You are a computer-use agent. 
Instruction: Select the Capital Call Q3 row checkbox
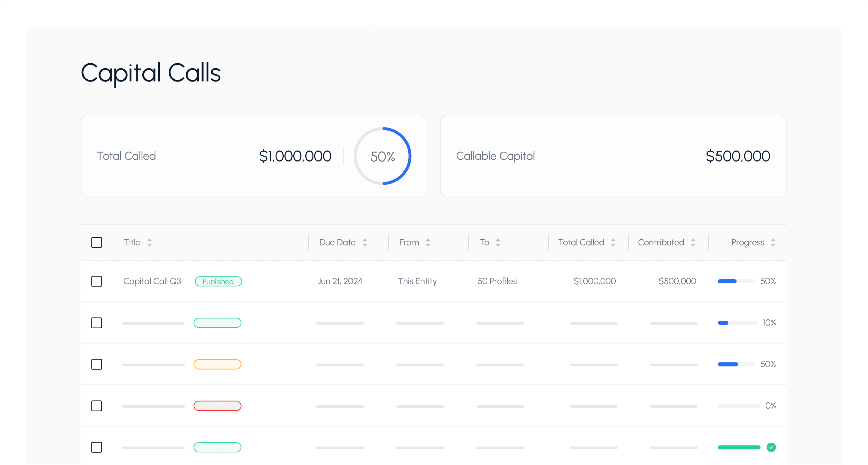[x=97, y=281]
